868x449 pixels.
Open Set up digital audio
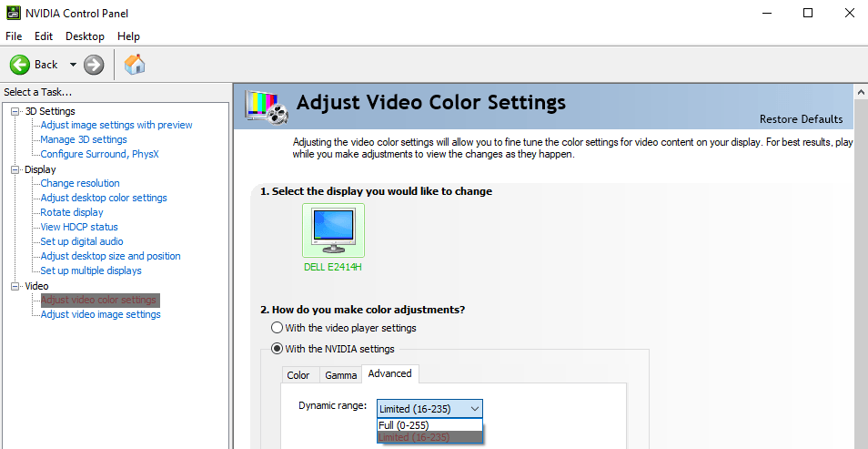pyautogui.click(x=82, y=241)
